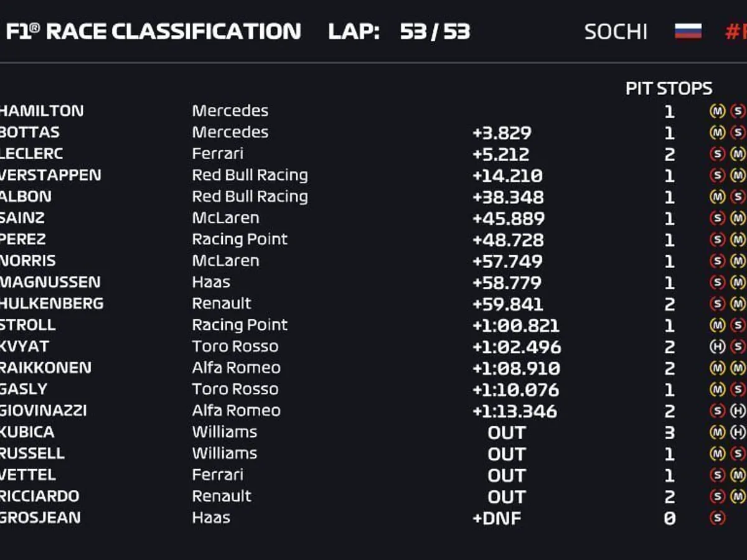Click Grosjean's soft tyre icon
Viewport: 747px width, 560px height.
(717, 518)
